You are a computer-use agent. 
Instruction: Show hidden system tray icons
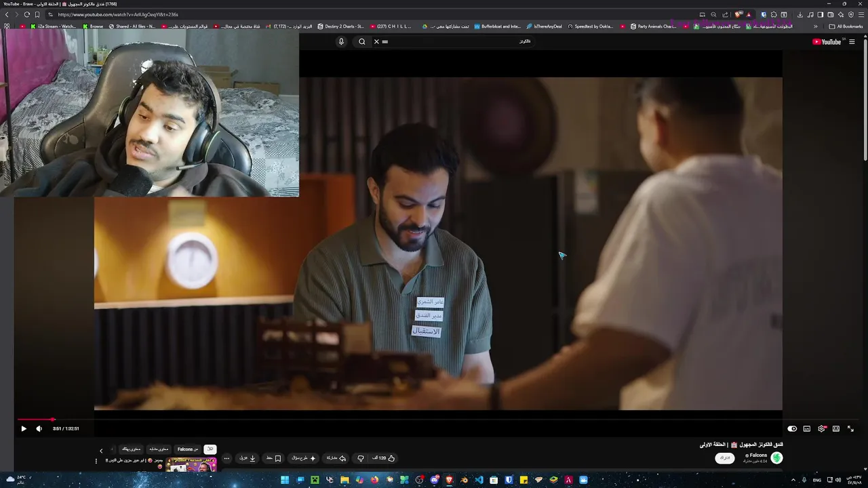click(793, 480)
